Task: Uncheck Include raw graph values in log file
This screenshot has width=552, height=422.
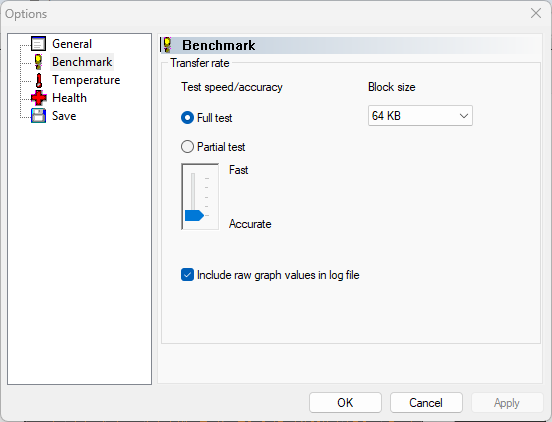Action: (187, 275)
